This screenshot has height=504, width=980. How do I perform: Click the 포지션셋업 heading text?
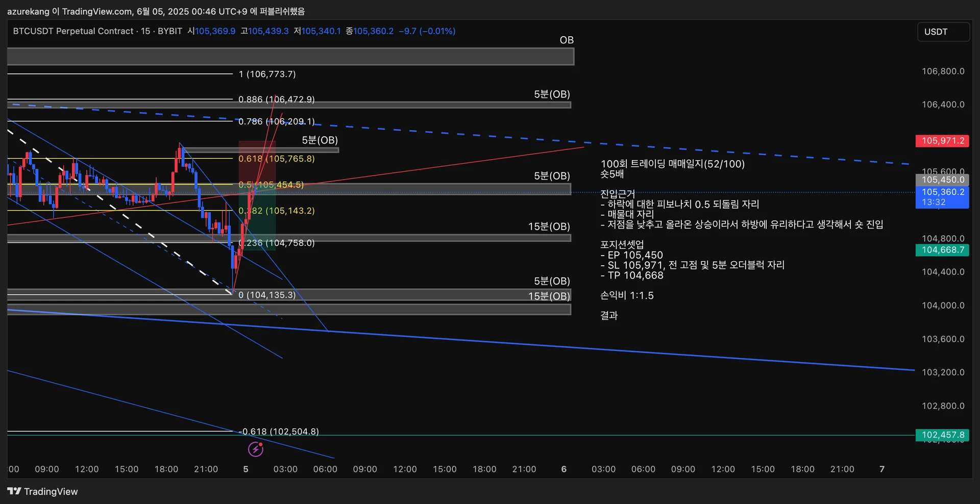622,244
